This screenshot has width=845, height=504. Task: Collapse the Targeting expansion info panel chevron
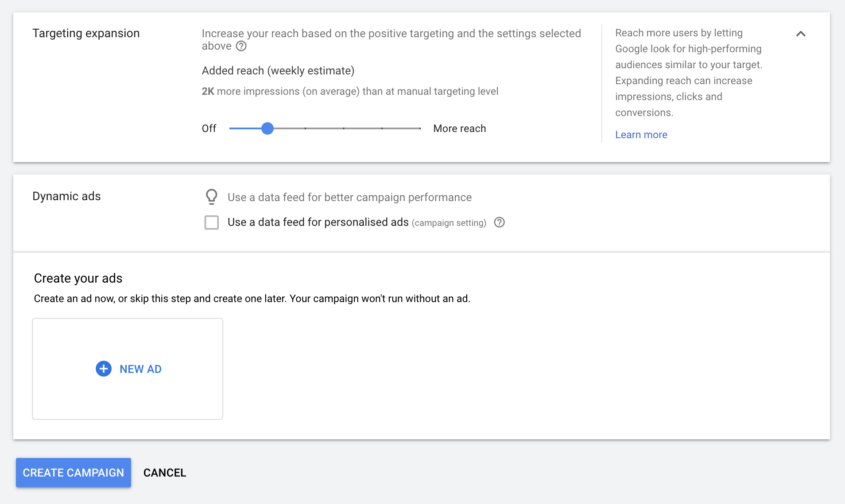(800, 34)
